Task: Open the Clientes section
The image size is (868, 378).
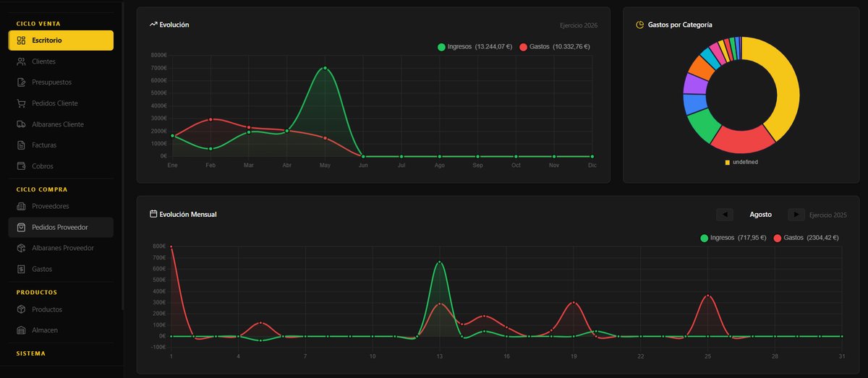Action: pos(61,61)
